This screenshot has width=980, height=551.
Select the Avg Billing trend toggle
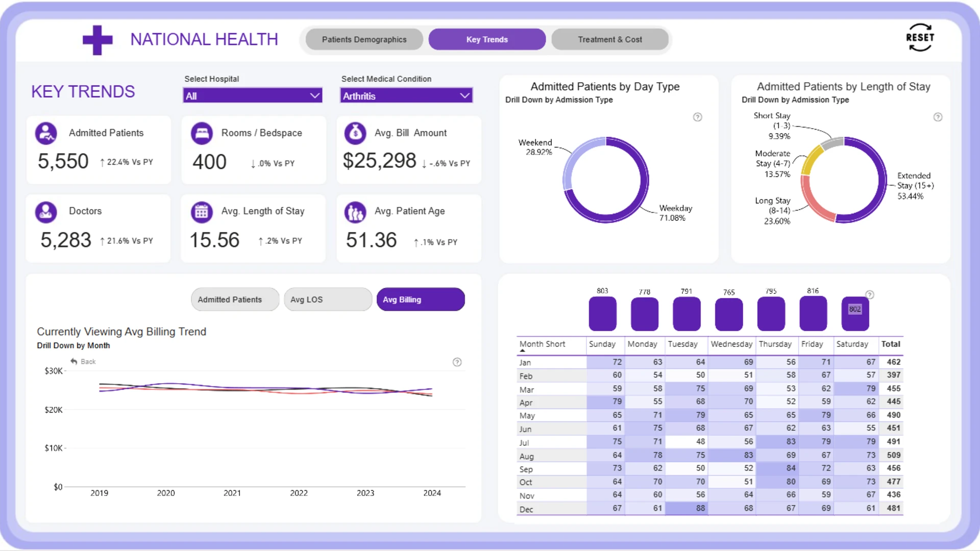point(421,299)
